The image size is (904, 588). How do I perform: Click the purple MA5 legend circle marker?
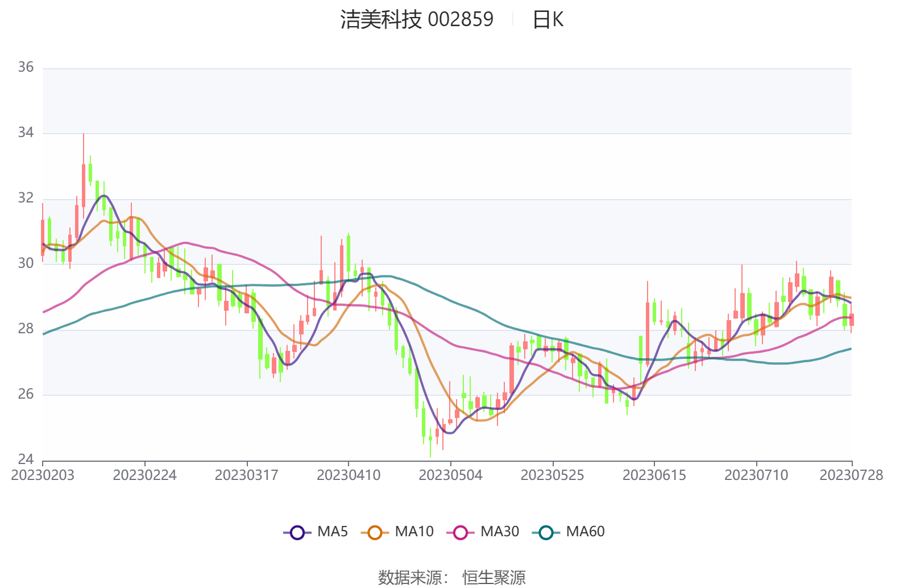297,532
